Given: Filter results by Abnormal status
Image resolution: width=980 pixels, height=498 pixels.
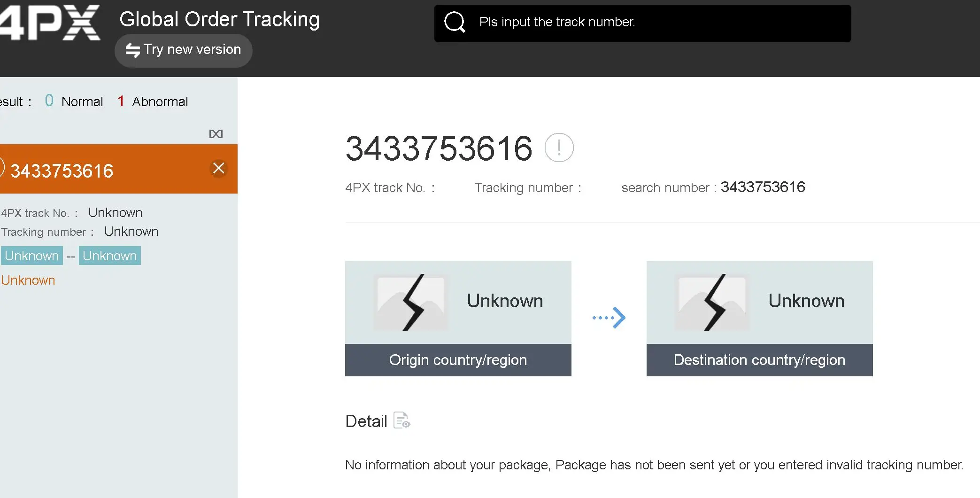Looking at the screenshot, I should click(x=153, y=101).
